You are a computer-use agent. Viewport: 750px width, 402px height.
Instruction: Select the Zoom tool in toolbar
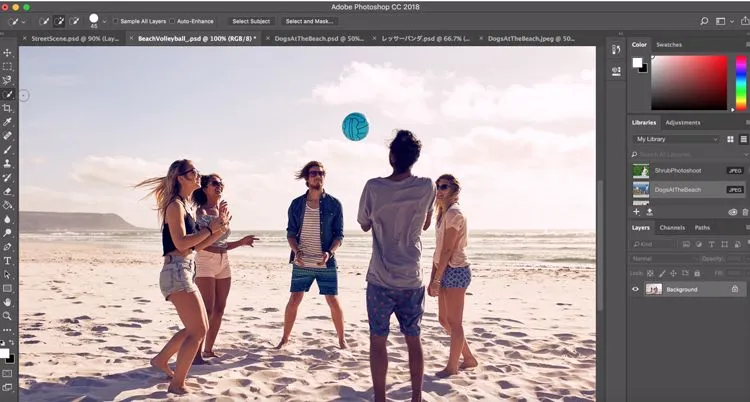[8, 315]
